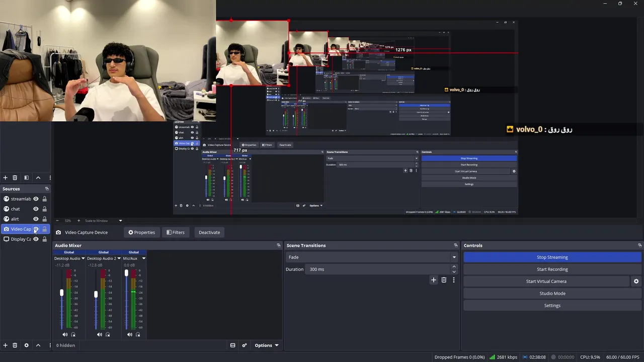
Task: Open advanced audio properties gears icon
Action: coord(245,345)
